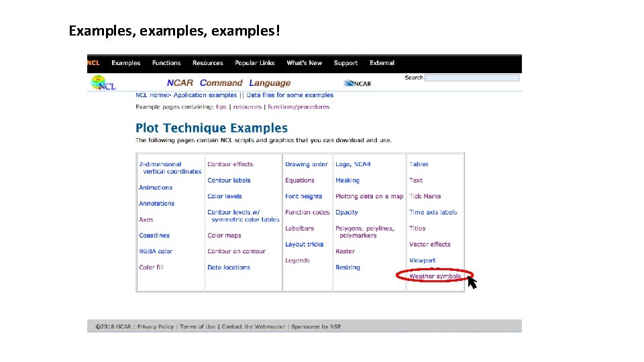Open the Contour labels link

(229, 180)
